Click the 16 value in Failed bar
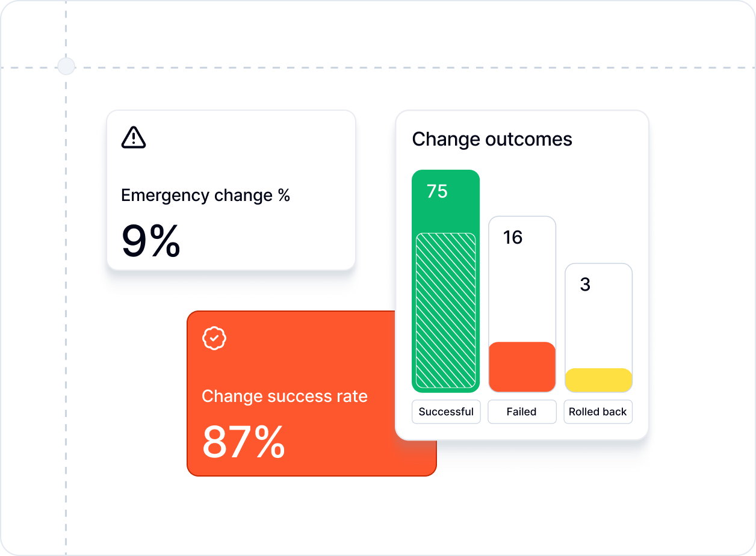 [x=513, y=238]
